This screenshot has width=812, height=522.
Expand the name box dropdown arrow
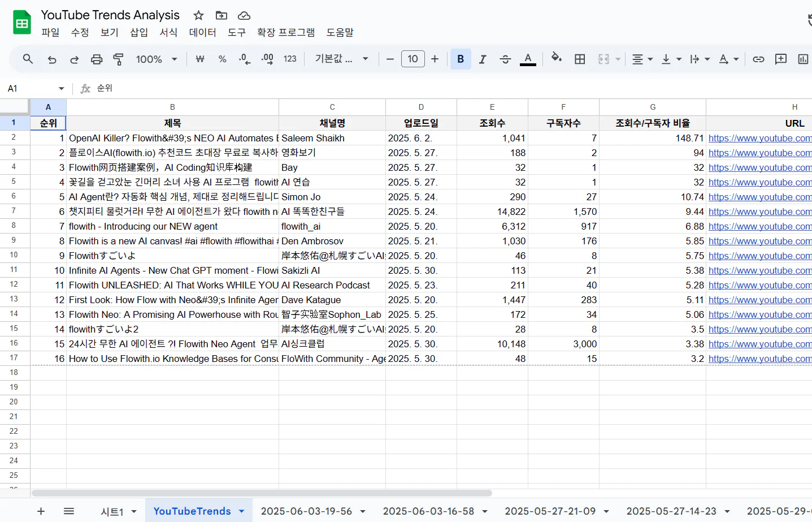[61, 88]
